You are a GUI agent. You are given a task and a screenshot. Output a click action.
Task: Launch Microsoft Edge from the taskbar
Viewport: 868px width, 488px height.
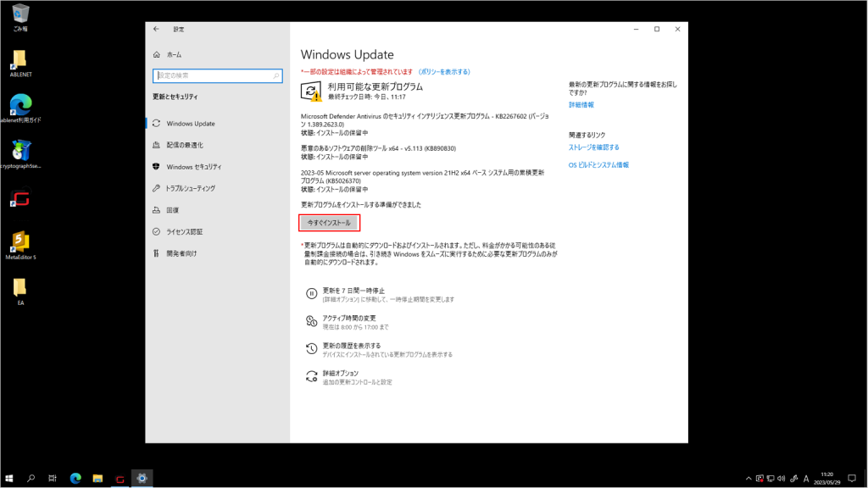coord(75,478)
